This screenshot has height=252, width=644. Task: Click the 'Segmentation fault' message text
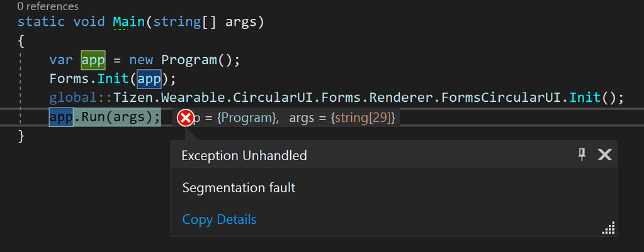tap(239, 188)
